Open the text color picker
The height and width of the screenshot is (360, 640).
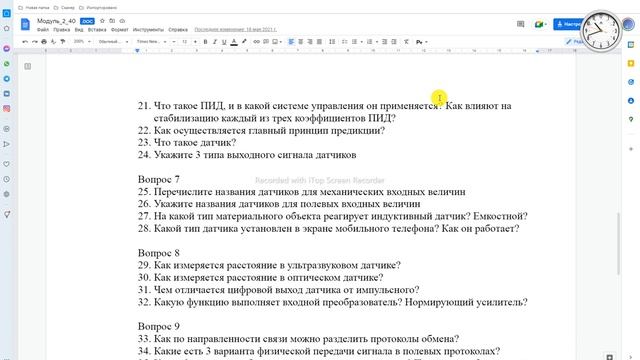tap(234, 42)
